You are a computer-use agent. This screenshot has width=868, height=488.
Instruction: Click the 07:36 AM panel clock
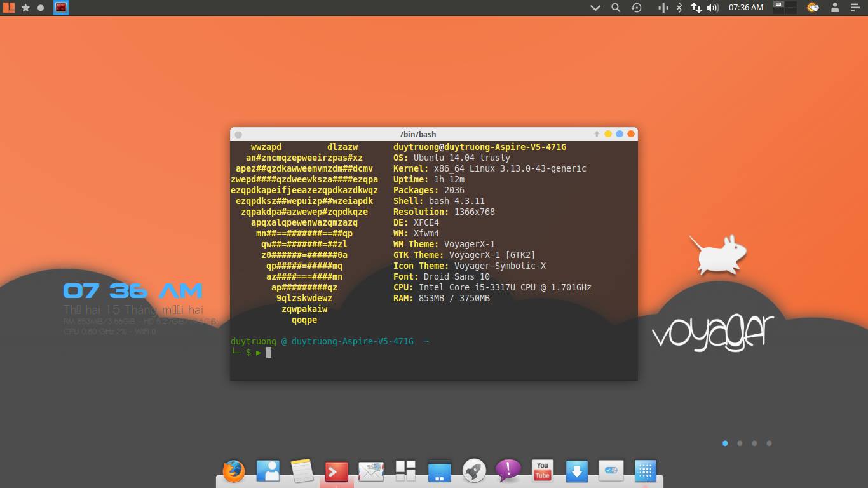coord(746,8)
